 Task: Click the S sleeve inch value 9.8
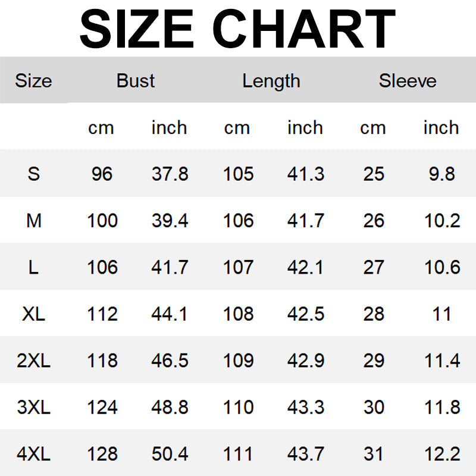441,174
